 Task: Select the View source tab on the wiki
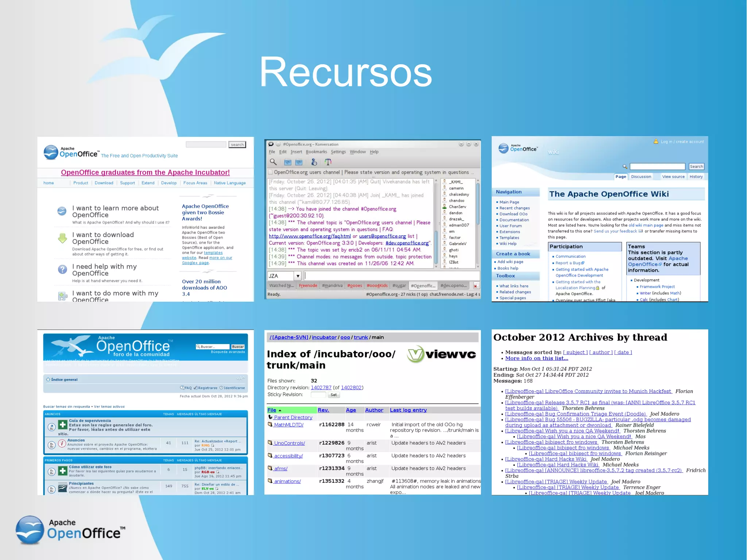click(673, 177)
